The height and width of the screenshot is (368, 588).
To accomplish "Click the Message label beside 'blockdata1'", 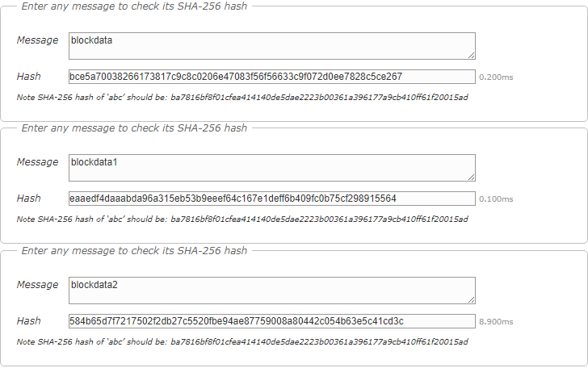I will pyautogui.click(x=37, y=161).
